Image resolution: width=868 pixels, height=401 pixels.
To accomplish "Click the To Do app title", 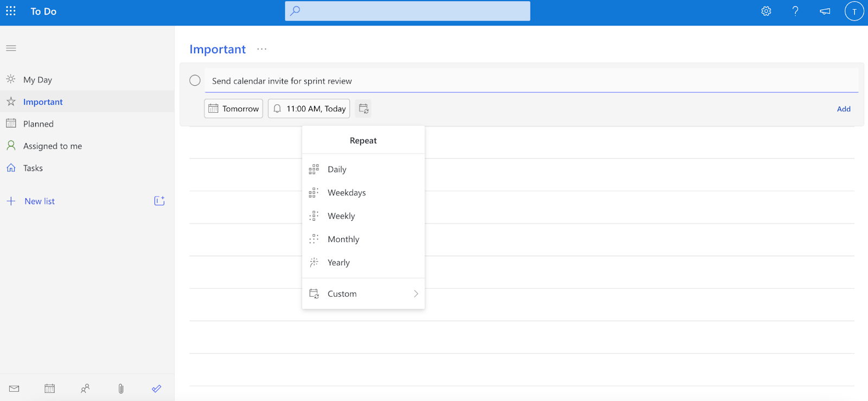I will coord(43,11).
